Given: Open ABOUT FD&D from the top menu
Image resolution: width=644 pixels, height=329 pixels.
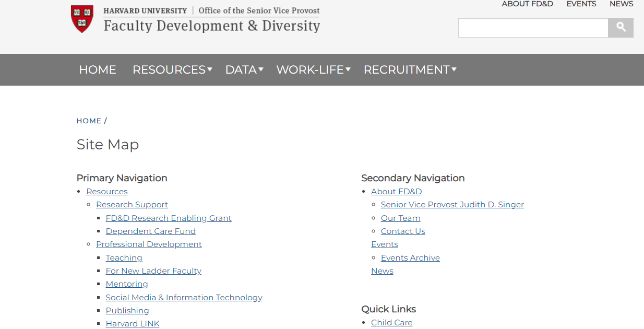Looking at the screenshot, I should click(x=527, y=4).
